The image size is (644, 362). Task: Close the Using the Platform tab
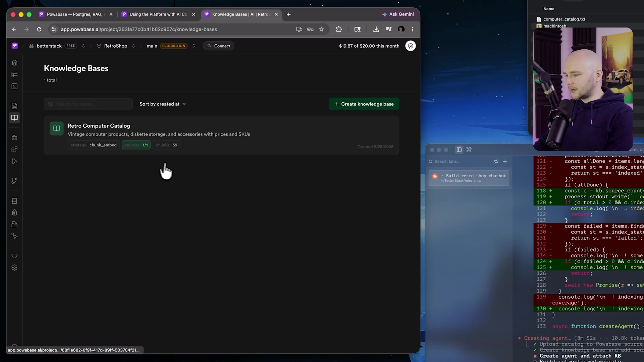coord(194,14)
